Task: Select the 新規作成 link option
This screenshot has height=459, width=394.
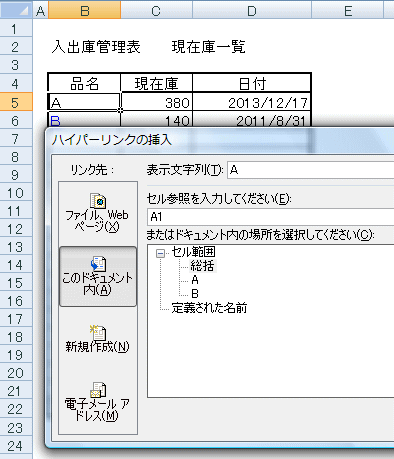Action: click(x=97, y=340)
